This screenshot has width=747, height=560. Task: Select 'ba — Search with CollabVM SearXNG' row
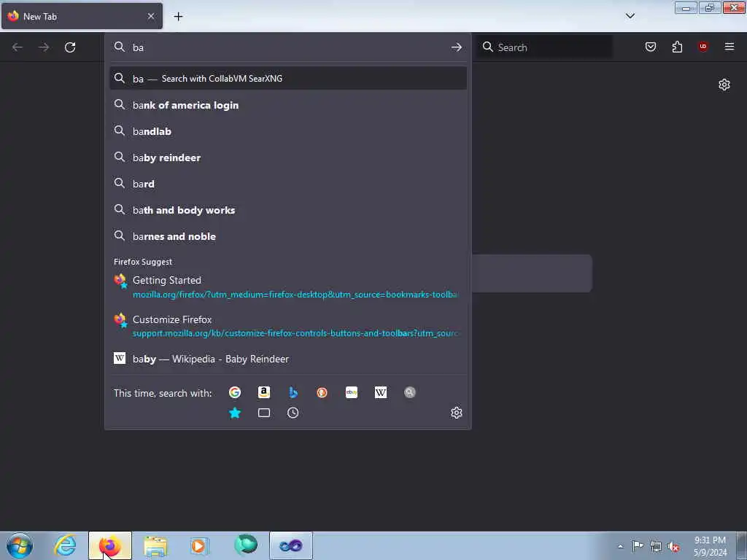288,79
